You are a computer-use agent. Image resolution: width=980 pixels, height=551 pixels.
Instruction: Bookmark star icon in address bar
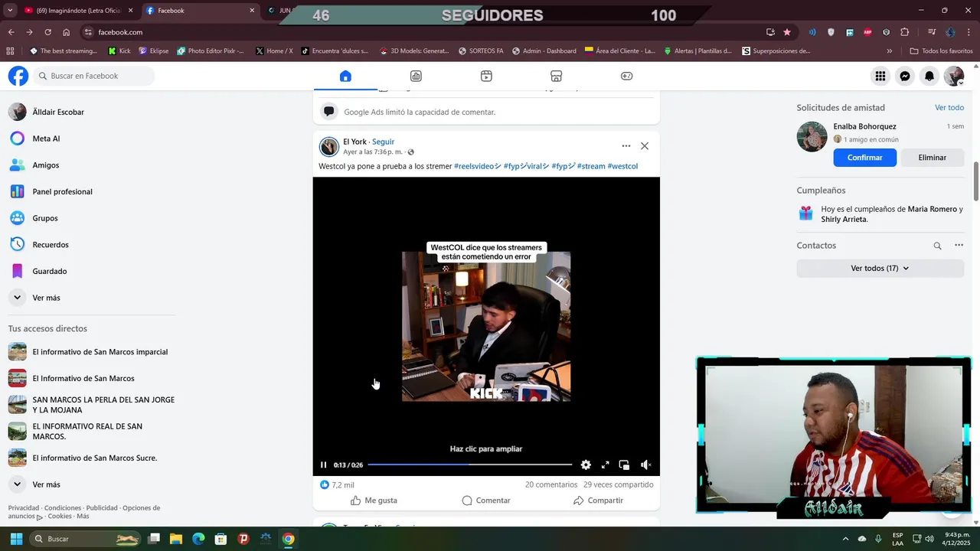pyautogui.click(x=787, y=32)
